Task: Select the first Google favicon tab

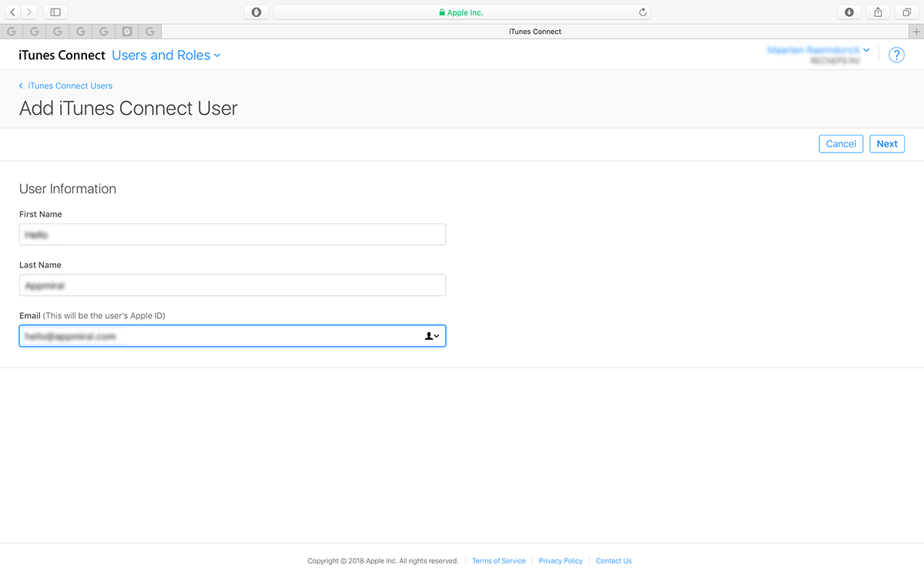Action: pyautogui.click(x=11, y=31)
